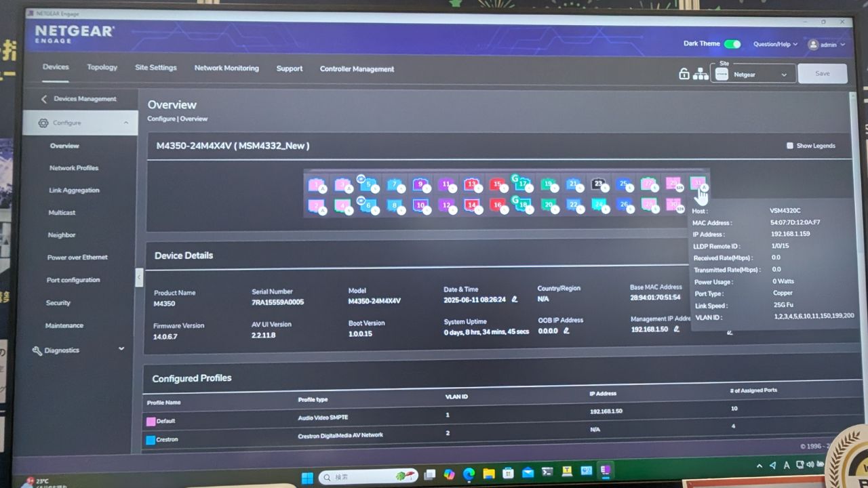Click the topology tree icon beside the padlock

(701, 73)
